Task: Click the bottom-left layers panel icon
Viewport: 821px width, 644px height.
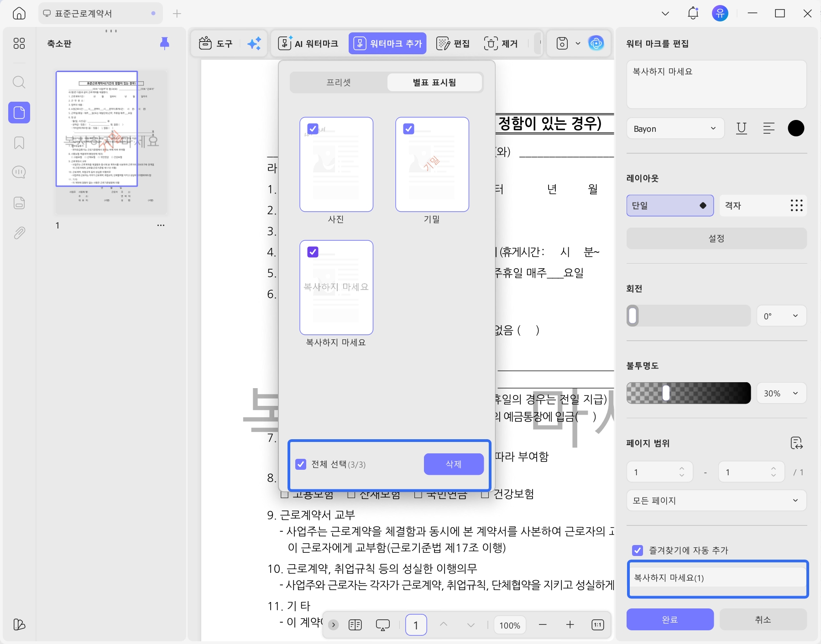Action: [x=19, y=624]
